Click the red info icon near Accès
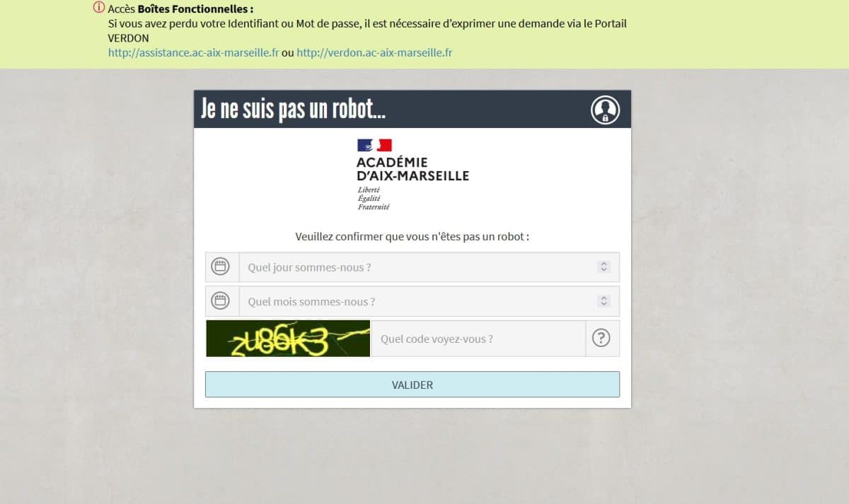 pyautogui.click(x=98, y=8)
